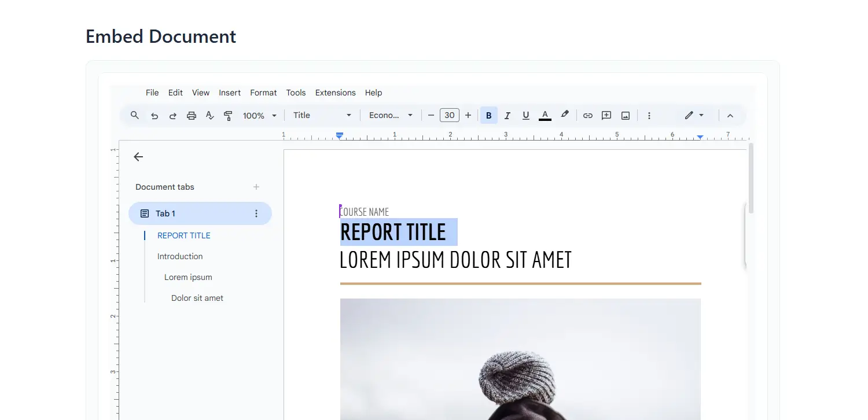
Task: Insert an image
Action: (625, 115)
